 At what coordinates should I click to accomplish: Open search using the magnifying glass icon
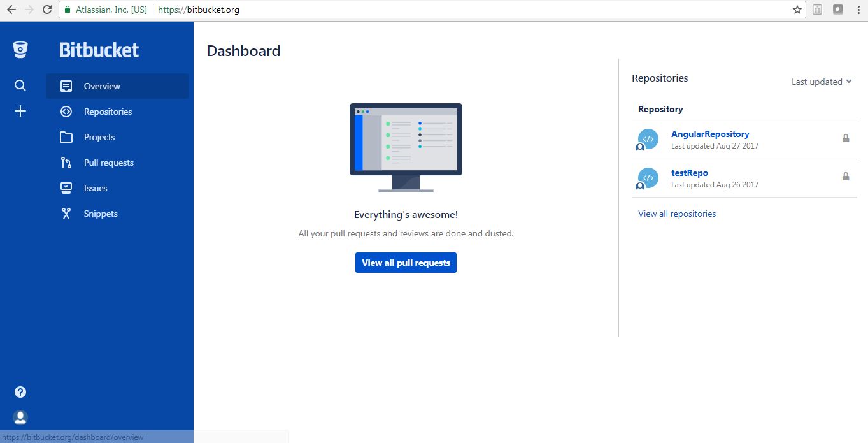coord(20,85)
